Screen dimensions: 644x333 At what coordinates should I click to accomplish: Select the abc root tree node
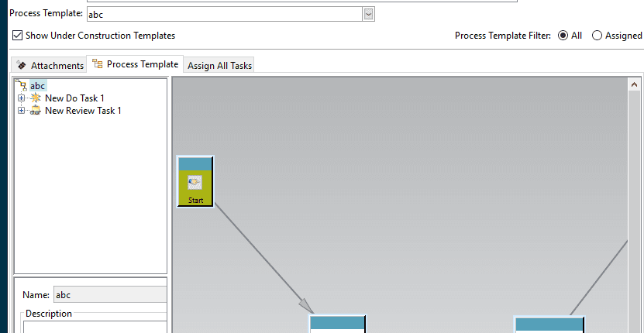[38, 86]
